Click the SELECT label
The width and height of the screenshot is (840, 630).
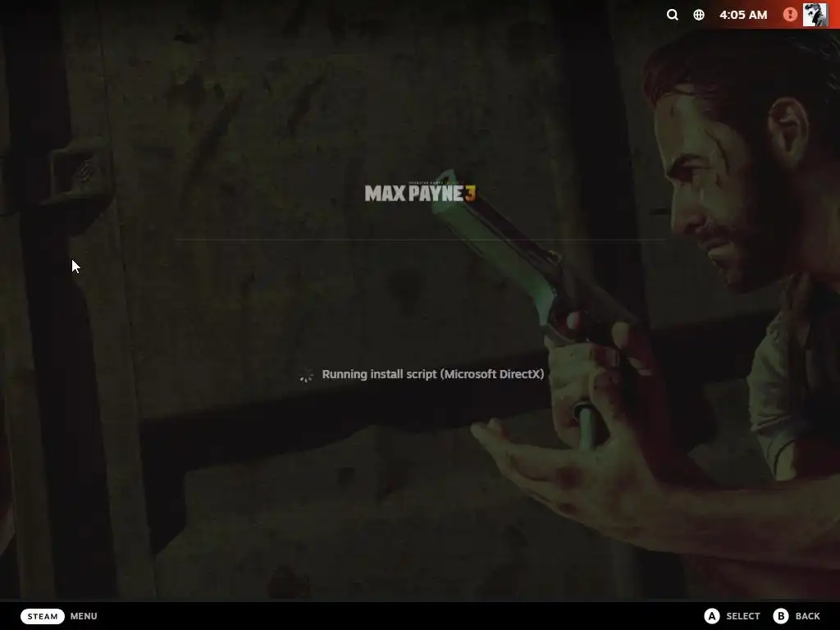(743, 616)
